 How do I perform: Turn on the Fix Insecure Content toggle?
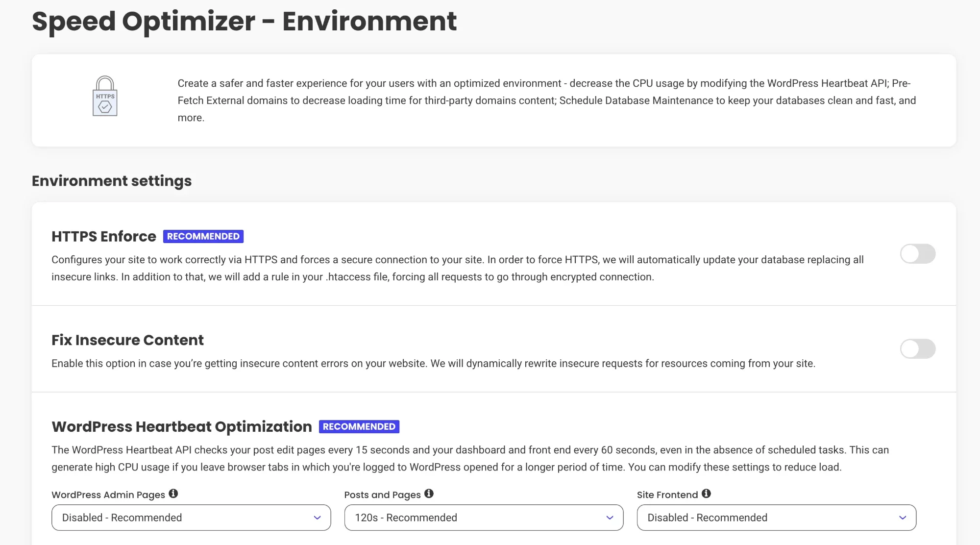[918, 349]
